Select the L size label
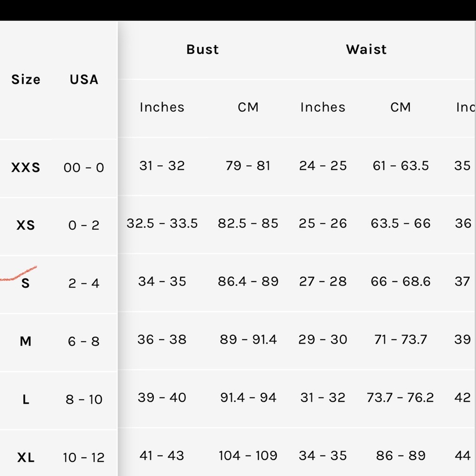This screenshot has width=476, height=476. (x=26, y=399)
